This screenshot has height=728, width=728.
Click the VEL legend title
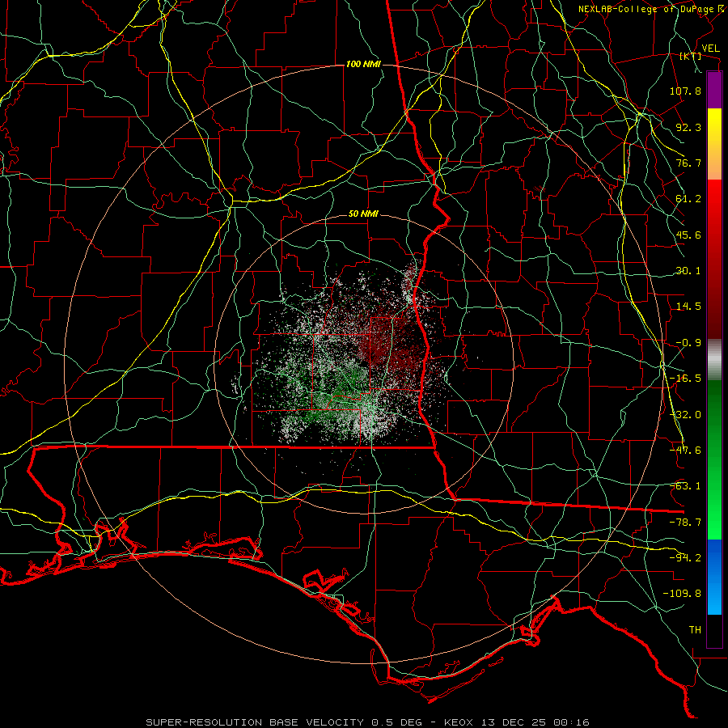[x=710, y=49]
